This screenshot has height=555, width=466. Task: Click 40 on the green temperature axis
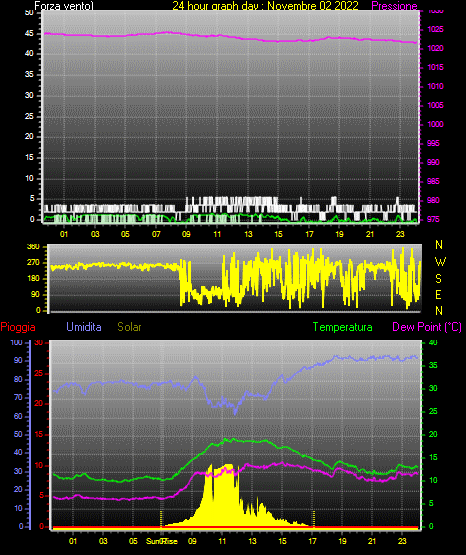coord(433,342)
